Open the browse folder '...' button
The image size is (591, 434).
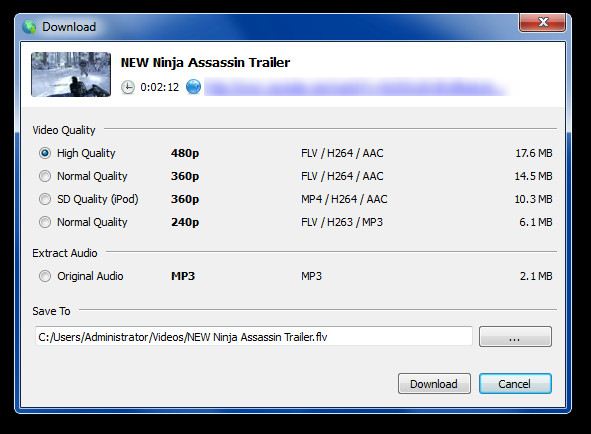[x=515, y=336]
